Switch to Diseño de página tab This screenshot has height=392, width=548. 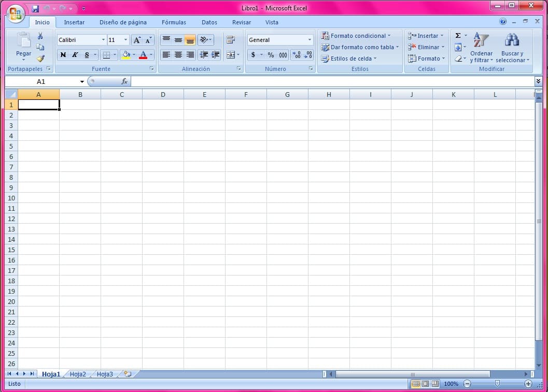click(123, 22)
